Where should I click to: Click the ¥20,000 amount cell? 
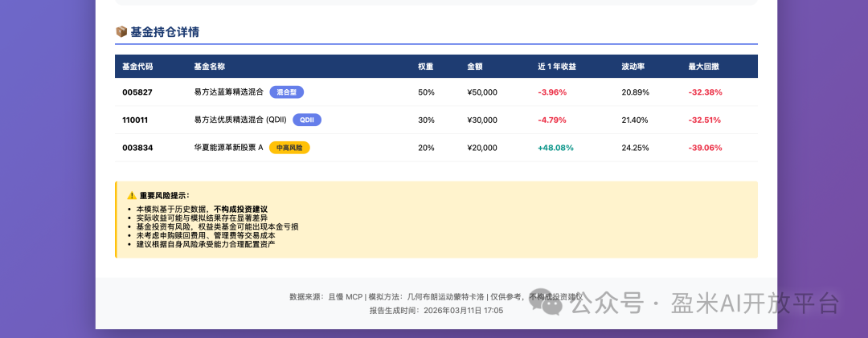tap(482, 148)
